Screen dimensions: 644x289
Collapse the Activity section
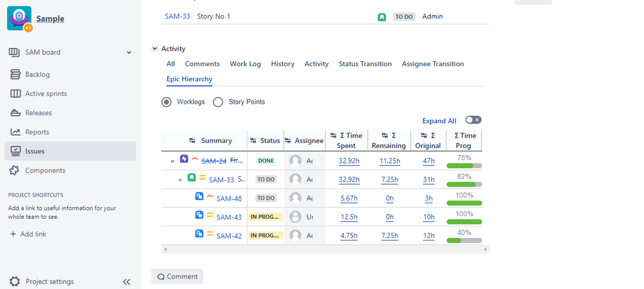pyautogui.click(x=155, y=48)
